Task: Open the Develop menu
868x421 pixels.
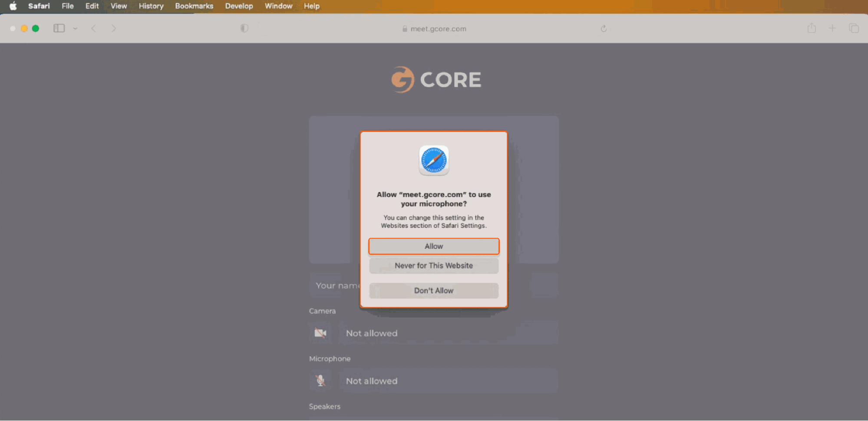Action: 239,6
